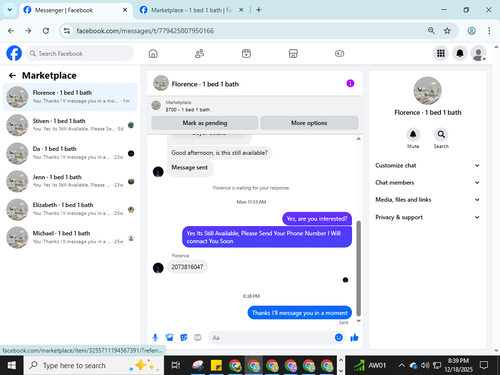Expand the Chat members section
Screen dimensions: 500x375
[x=427, y=182]
